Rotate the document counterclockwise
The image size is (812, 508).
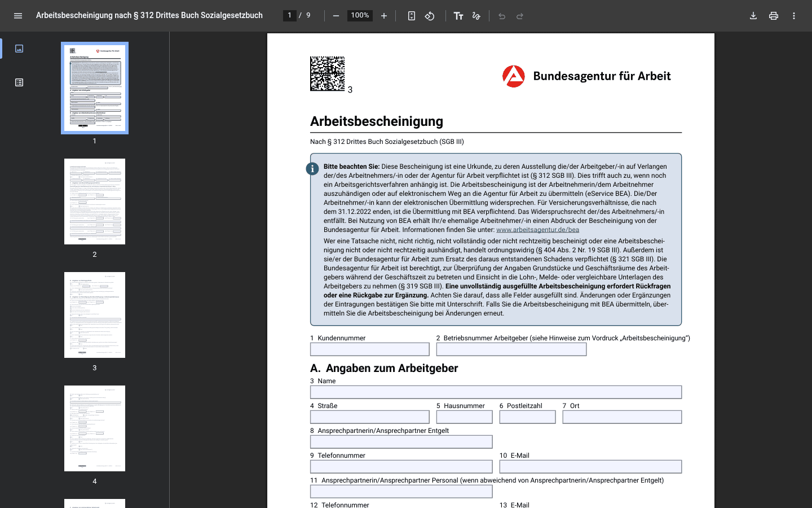point(430,16)
